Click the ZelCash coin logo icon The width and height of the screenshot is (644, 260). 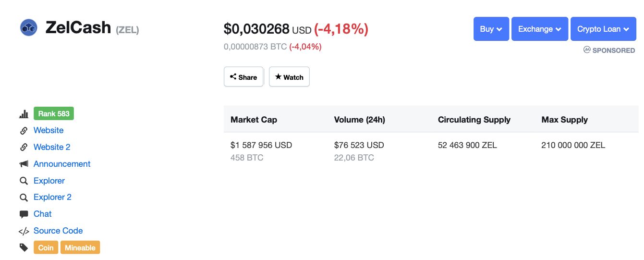29,27
